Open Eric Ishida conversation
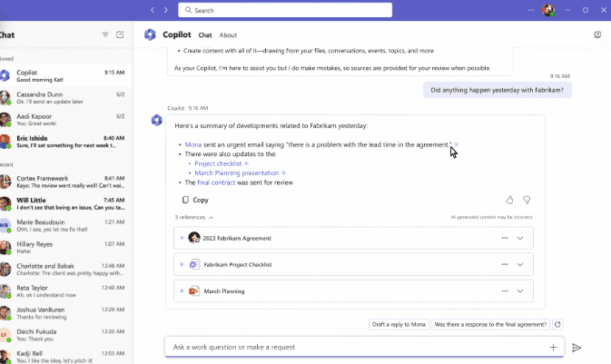Screen dimensions: 611x364 coord(65,141)
